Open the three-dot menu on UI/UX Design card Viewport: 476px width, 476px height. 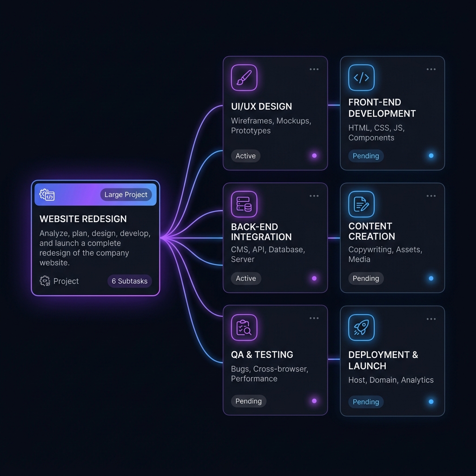click(314, 69)
